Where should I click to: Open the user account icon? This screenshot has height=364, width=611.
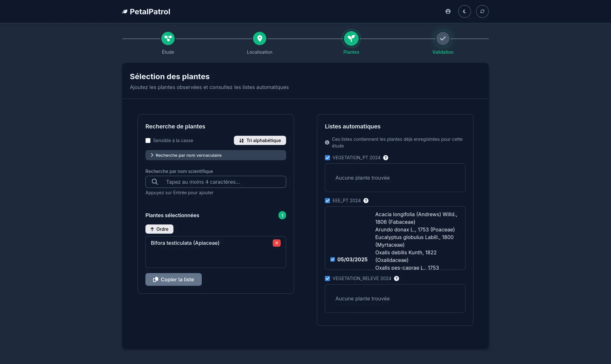(448, 11)
